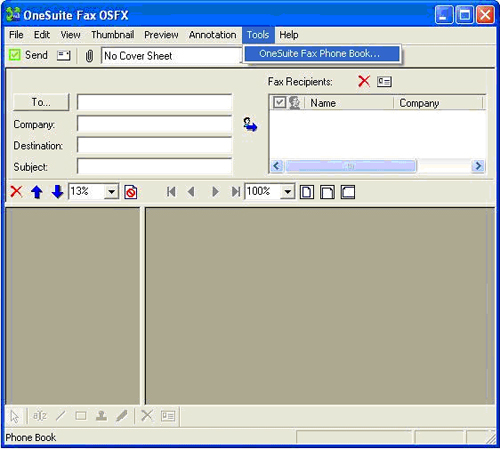The width and height of the screenshot is (500, 449).
Task: Click the recipients list horizontal scrollbar thumb
Action: pos(351,166)
